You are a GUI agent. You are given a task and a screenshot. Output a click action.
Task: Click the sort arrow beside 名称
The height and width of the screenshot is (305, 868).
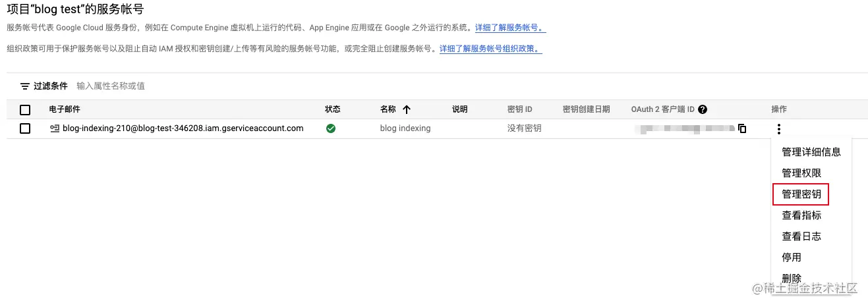click(407, 109)
